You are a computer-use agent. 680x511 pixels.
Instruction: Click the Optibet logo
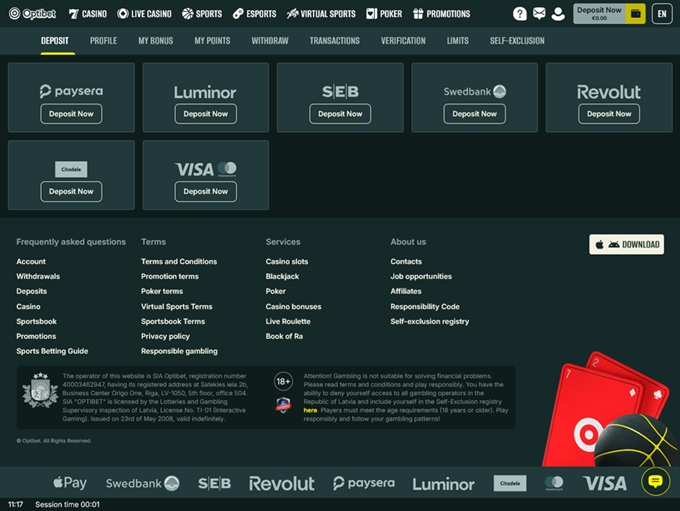click(32, 14)
